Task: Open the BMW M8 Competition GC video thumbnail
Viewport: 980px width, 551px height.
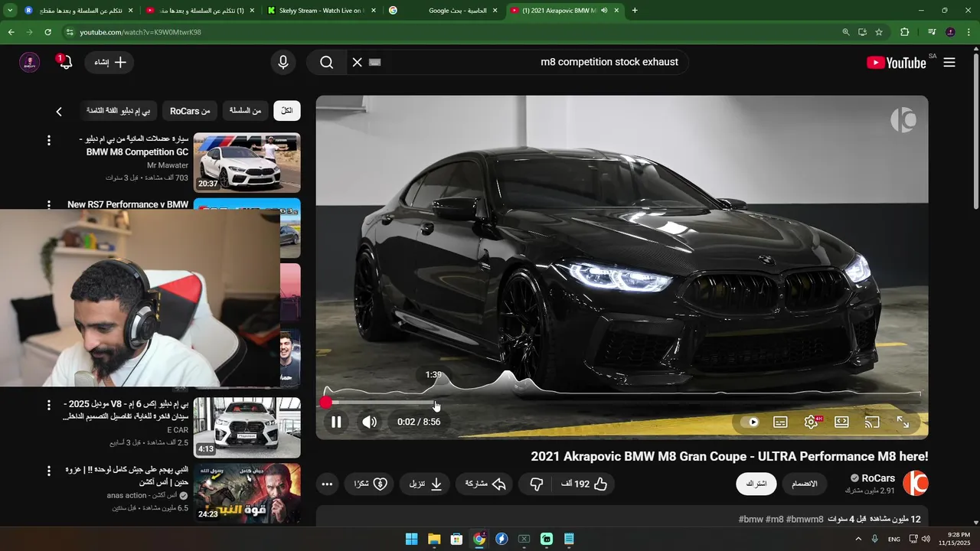Action: point(247,162)
